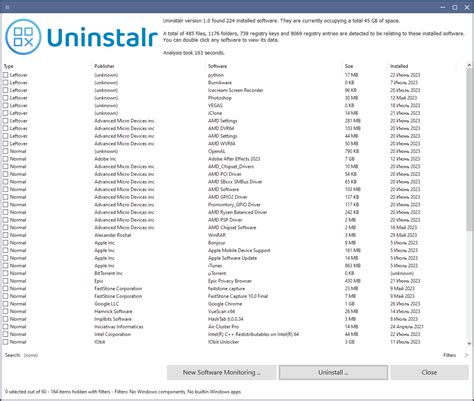Screen dimensions: 474x401
Task: Click the AMD GPIO2 Driver entry
Action: (x=228, y=197)
